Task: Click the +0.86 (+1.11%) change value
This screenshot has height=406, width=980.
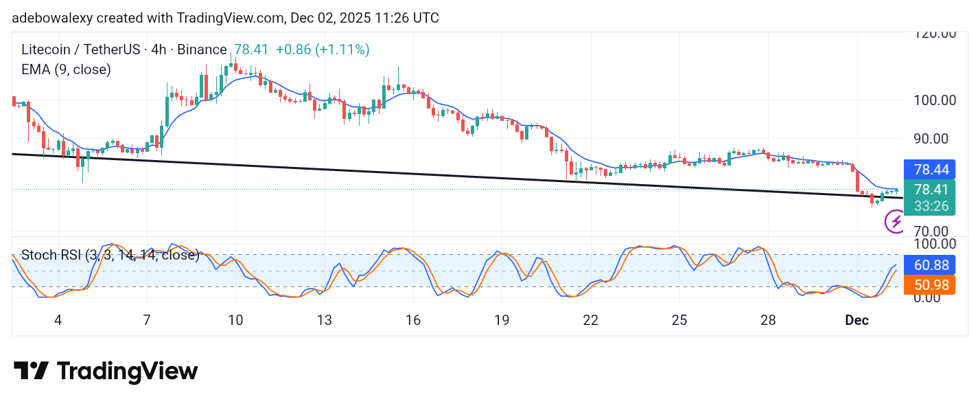Action: coord(323,49)
